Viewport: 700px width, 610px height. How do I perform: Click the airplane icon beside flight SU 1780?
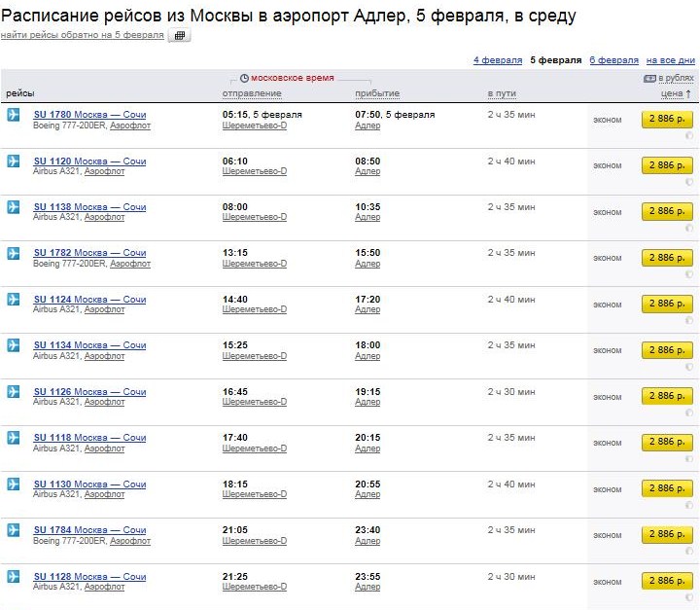pyautogui.click(x=14, y=115)
